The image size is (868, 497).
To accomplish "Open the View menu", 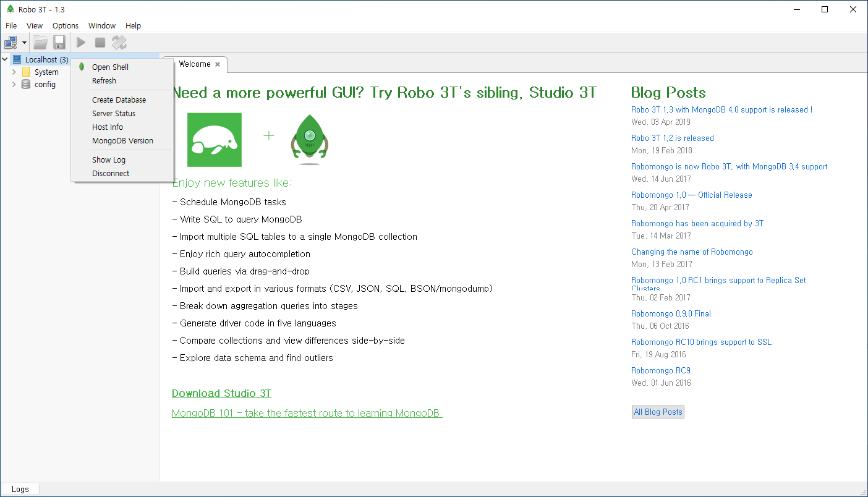I will [35, 25].
